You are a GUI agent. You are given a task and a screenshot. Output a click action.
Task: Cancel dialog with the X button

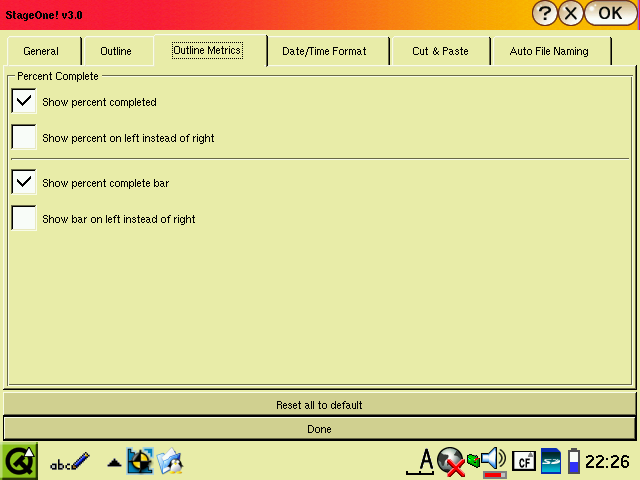(571, 13)
